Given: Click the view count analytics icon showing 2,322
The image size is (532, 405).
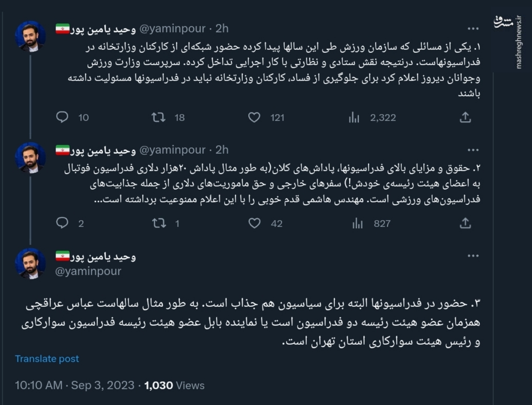Looking at the screenshot, I should point(354,117).
